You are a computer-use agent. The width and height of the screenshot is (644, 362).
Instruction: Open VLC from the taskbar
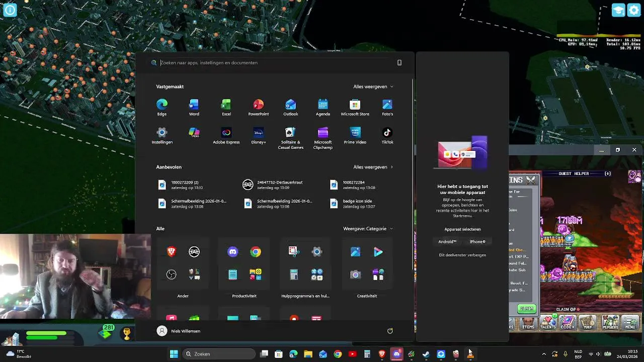(470, 354)
